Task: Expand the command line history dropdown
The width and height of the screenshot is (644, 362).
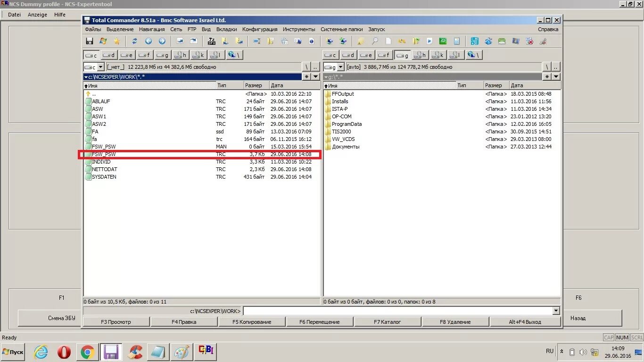Action: coord(556,311)
